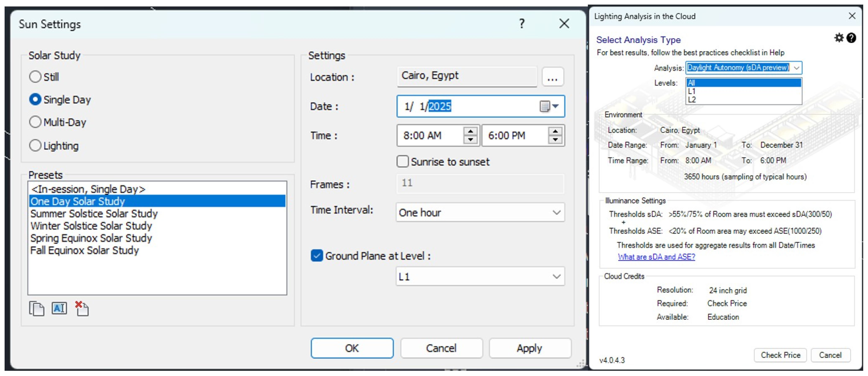The height and width of the screenshot is (376, 868).
Task: Click the help question mark icon in Lighting Analysis
Action: click(x=851, y=38)
